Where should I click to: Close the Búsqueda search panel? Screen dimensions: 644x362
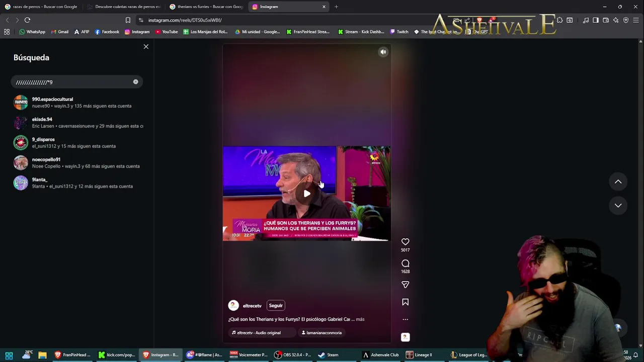[x=146, y=47]
